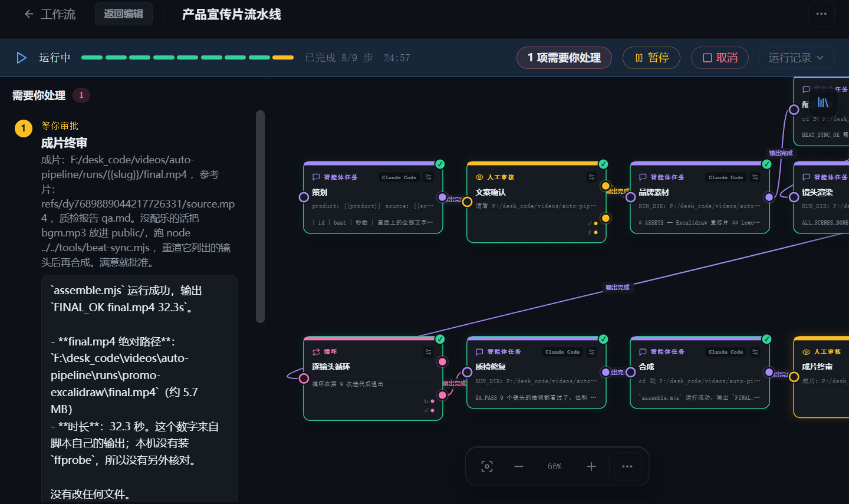Click upper pink output port of 逐镜头循环
Image resolution: width=849 pixels, height=504 pixels.
pos(442,361)
